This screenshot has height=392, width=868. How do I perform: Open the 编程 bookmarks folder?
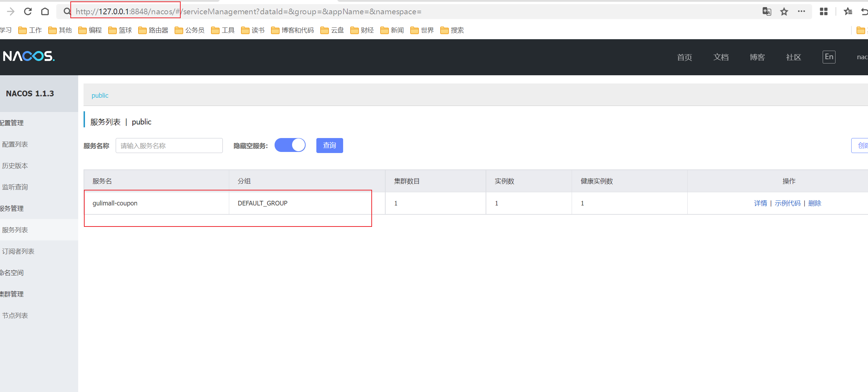tap(90, 30)
